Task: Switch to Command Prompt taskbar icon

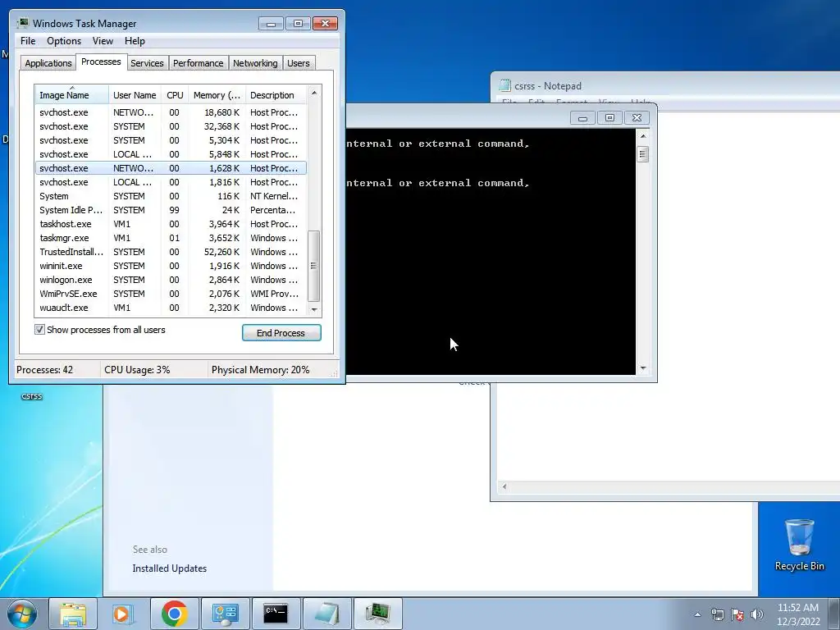Action: pos(276,614)
